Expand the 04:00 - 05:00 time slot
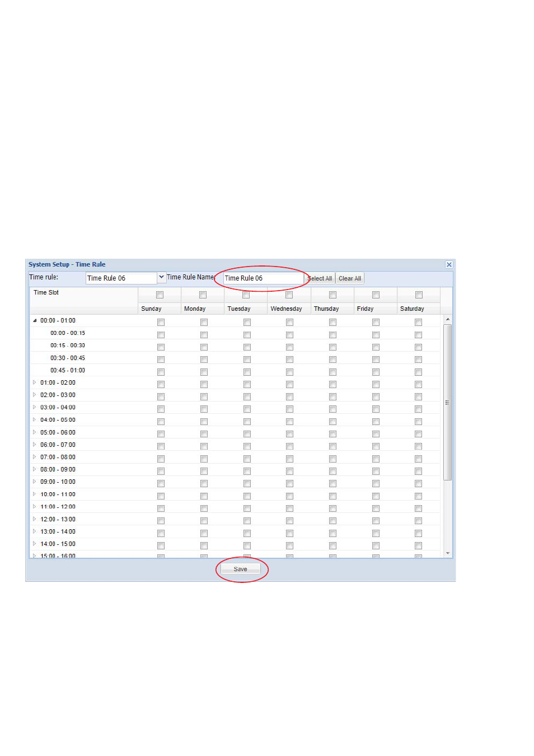534x756 pixels. click(x=35, y=420)
